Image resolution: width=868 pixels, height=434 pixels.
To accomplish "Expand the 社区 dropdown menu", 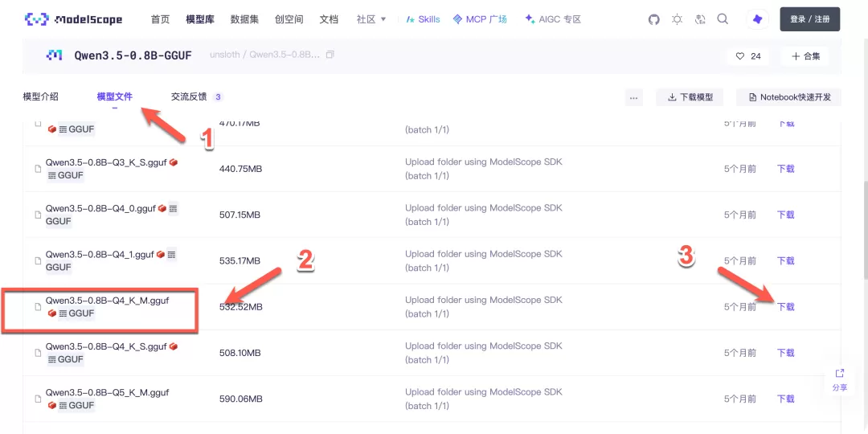I will (371, 19).
